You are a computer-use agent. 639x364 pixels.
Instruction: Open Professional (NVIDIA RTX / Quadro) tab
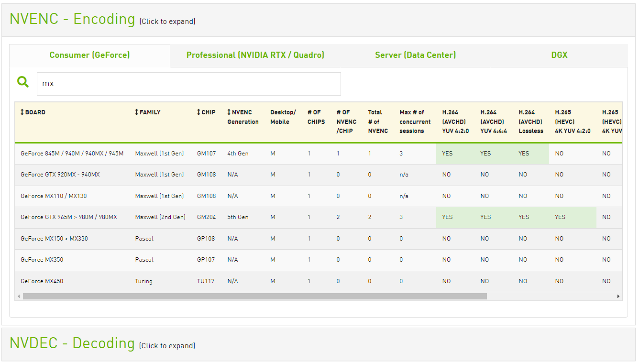click(x=255, y=55)
